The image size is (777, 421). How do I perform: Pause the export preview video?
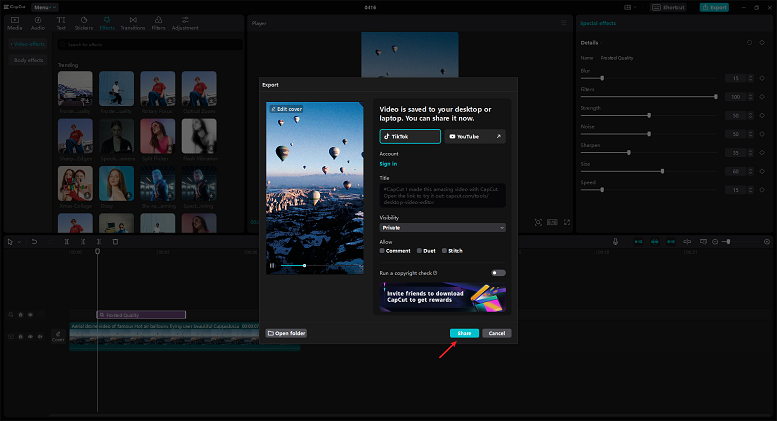[272, 266]
